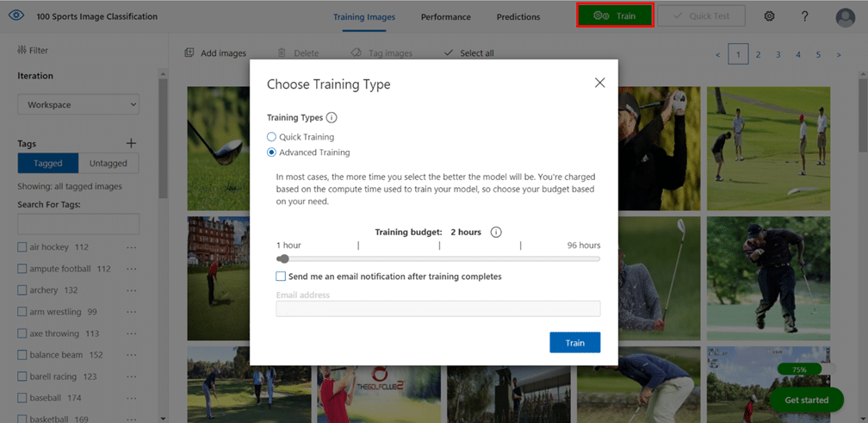The image size is (868, 423).
Task: Select Advanced Training radio option
Action: pos(271,152)
